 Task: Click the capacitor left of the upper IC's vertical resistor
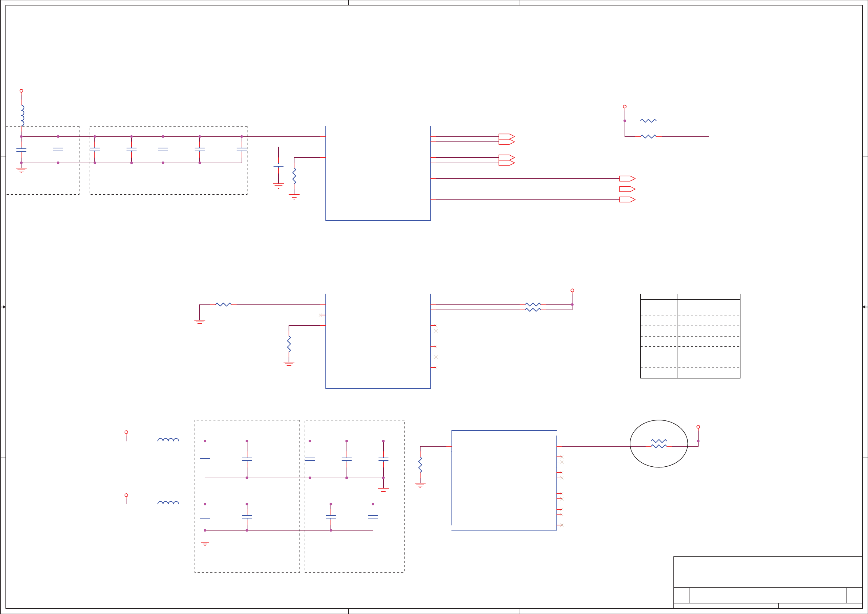(278, 165)
